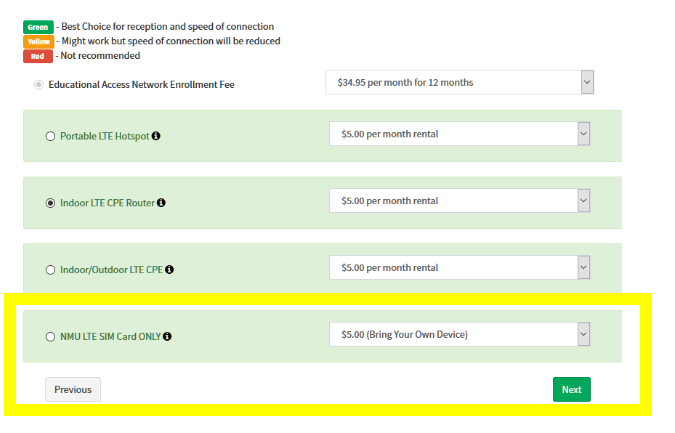The width and height of the screenshot is (675, 433).
Task: Open the Indoor LTE CPE Router rental dropdown
Action: point(460,201)
